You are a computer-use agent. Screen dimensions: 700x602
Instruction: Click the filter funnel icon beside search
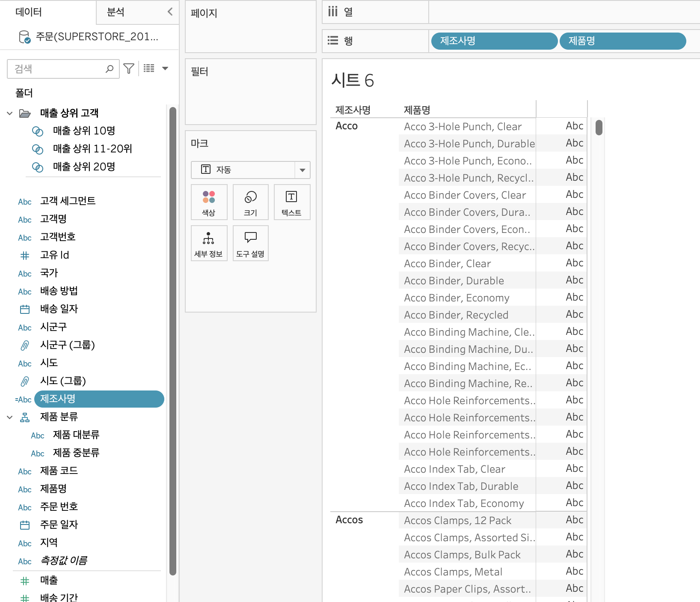[129, 69]
